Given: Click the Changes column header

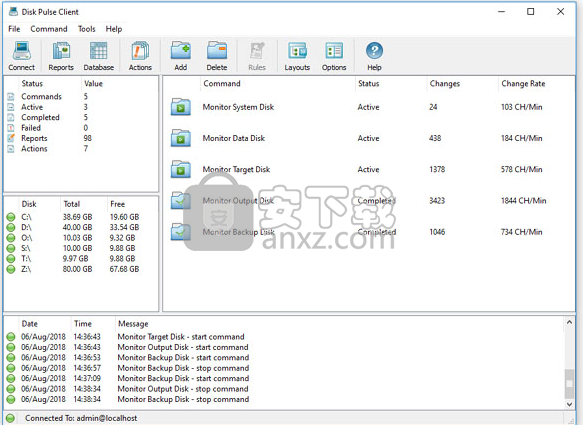Looking at the screenshot, I should (x=462, y=84).
